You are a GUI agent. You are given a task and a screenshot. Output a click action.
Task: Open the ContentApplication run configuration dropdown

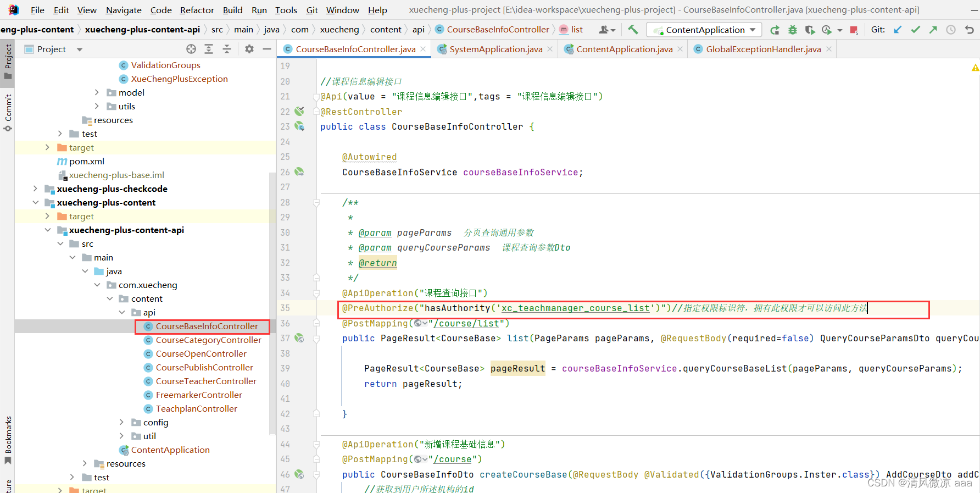pyautogui.click(x=704, y=30)
